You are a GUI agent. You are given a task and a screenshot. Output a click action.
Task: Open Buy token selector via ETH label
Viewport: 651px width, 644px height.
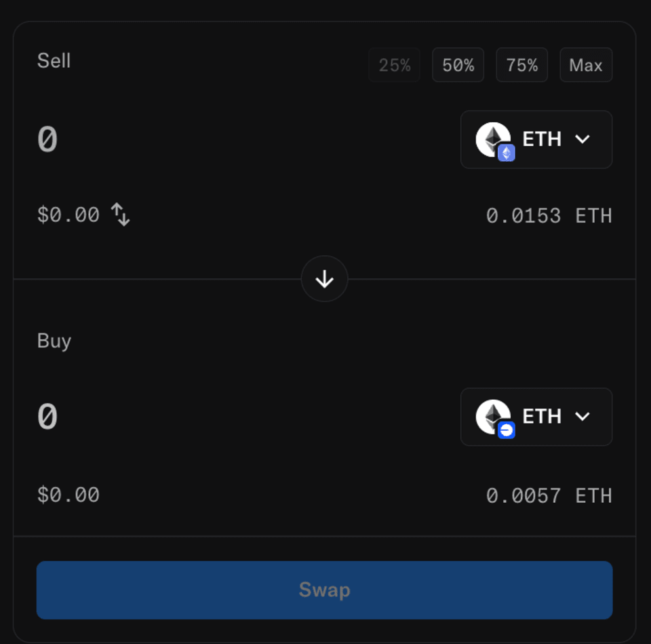(x=542, y=416)
